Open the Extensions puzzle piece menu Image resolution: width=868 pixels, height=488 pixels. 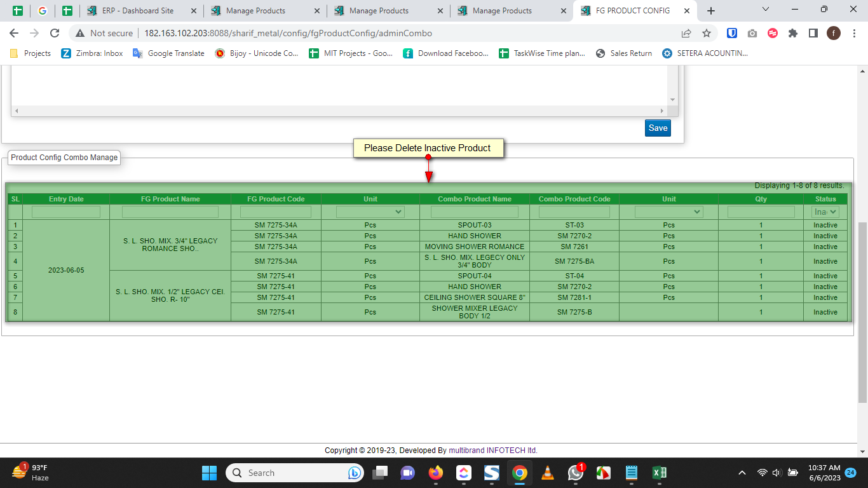(792, 33)
